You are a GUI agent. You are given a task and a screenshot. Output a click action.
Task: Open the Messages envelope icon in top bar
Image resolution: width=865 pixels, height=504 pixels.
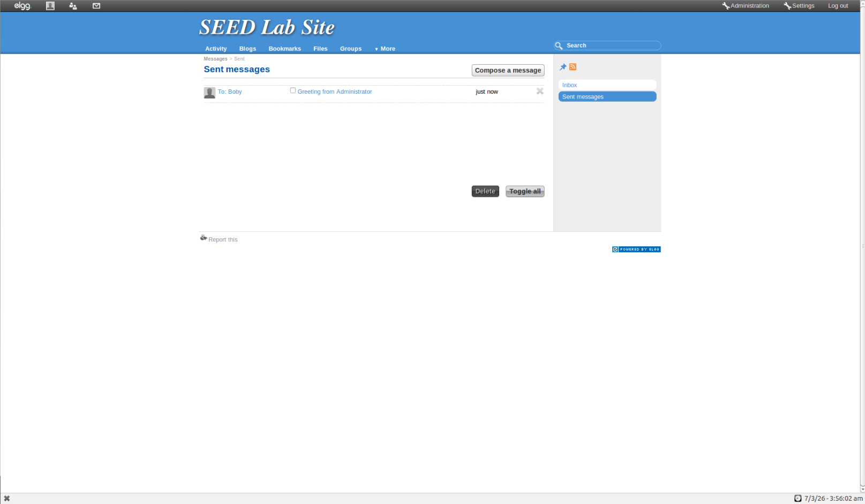point(96,6)
